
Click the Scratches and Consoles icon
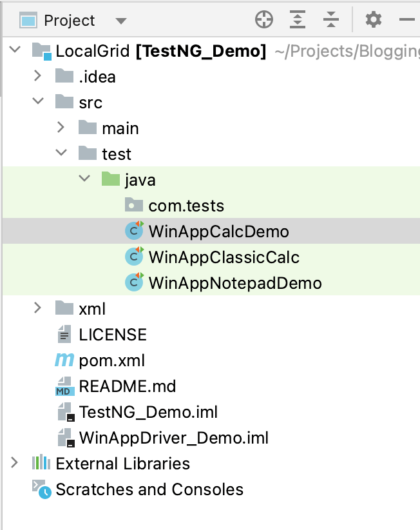[x=42, y=489]
